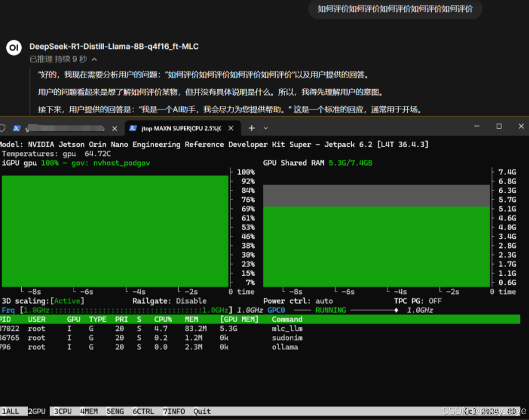Viewport: 529px width, 420px height.
Task: Click gov: nvhost_podgov text
Action: pos(110,163)
